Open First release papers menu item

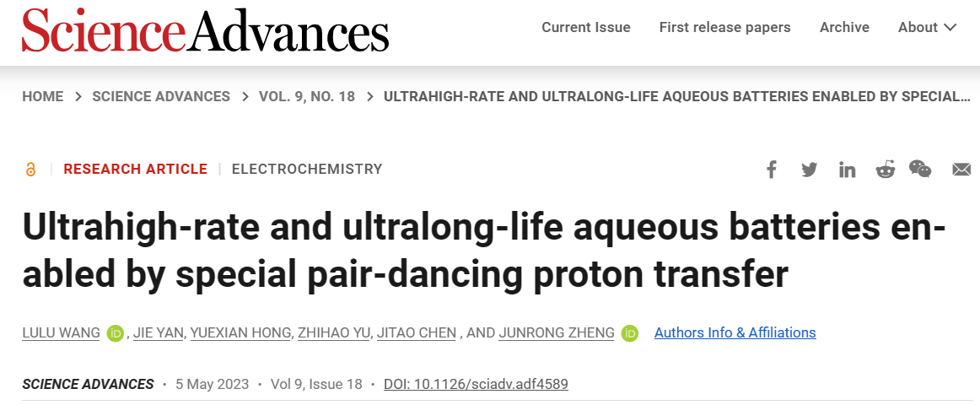(725, 28)
